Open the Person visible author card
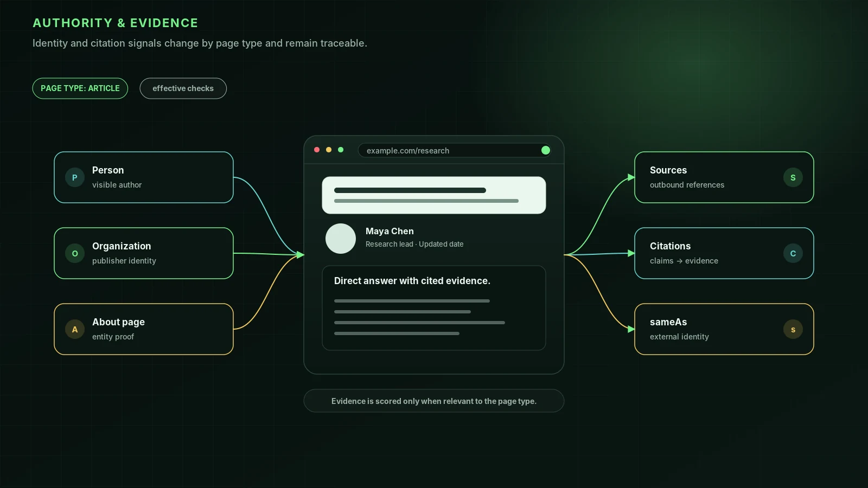 (144, 177)
